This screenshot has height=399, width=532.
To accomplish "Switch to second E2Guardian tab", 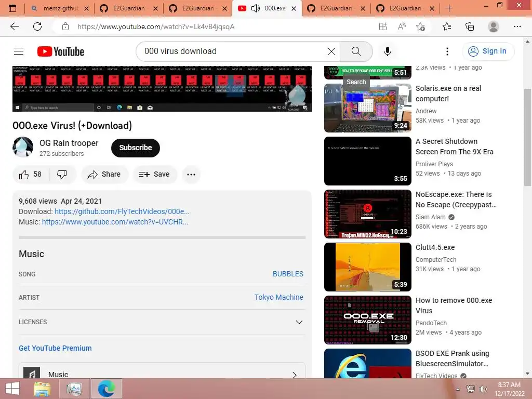I will click(x=197, y=8).
